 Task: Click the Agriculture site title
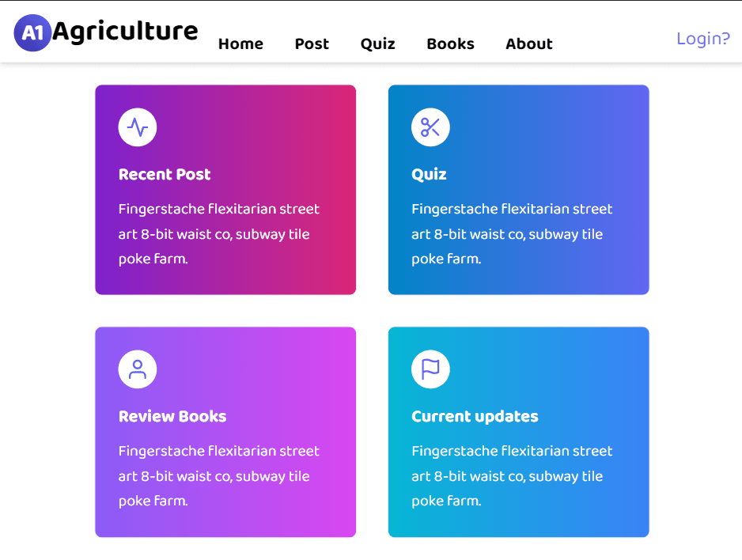pyautogui.click(x=125, y=31)
